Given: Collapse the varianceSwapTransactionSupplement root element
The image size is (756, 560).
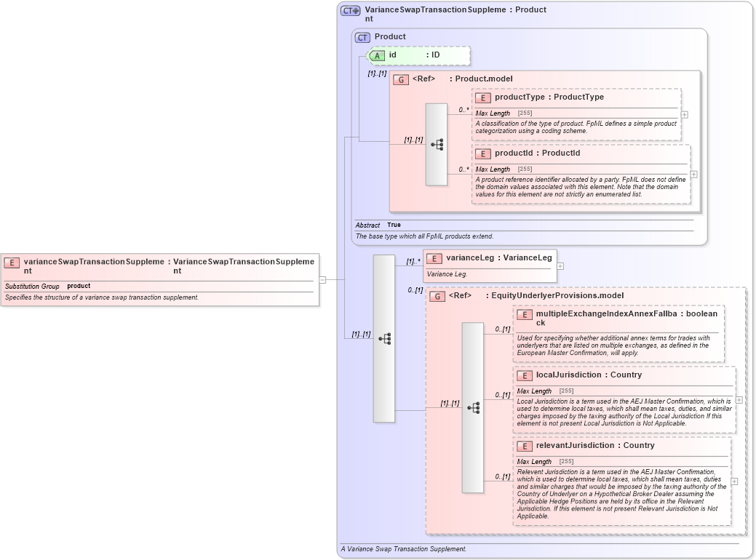Looking at the screenshot, I should click(x=322, y=279).
